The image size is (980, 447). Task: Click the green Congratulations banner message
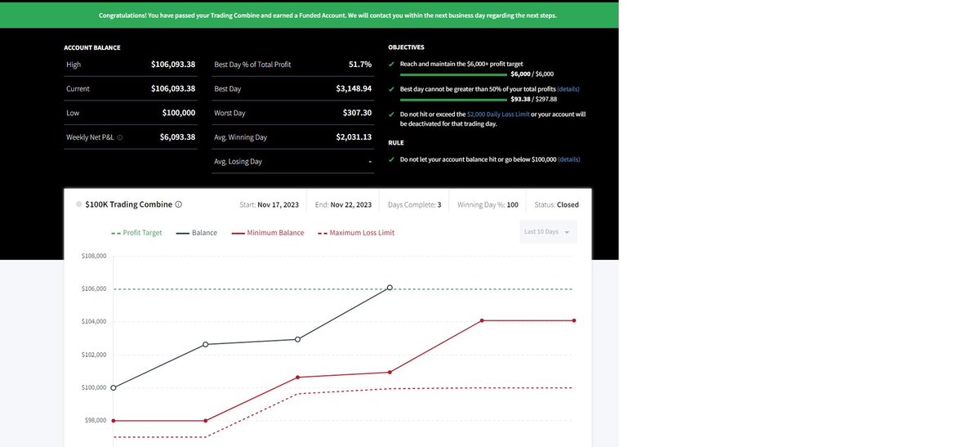pos(327,15)
